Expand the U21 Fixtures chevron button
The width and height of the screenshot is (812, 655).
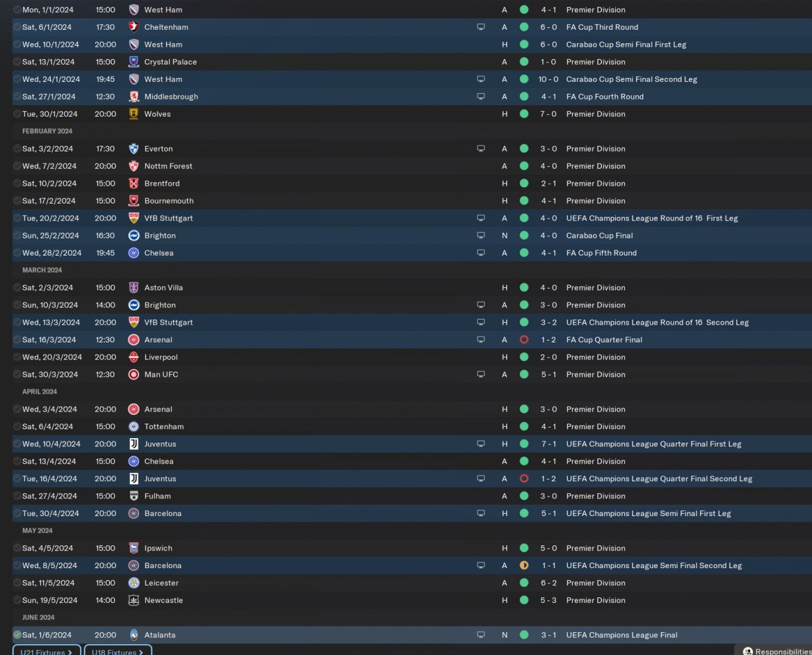point(47,651)
